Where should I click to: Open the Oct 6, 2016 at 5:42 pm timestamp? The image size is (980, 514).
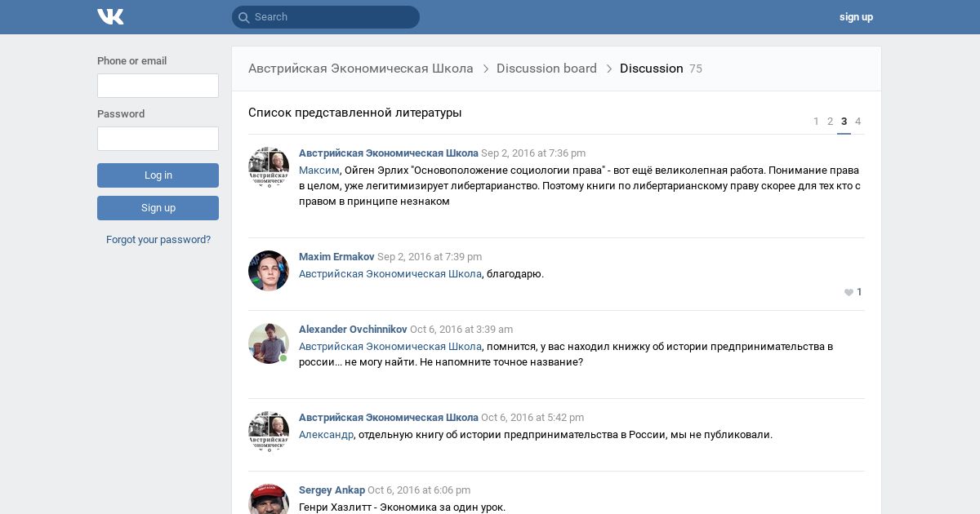[x=532, y=418]
